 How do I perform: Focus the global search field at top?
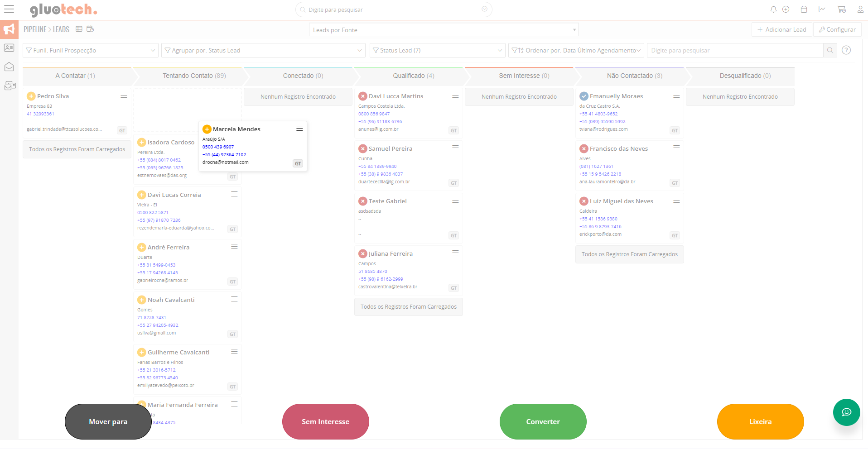click(x=393, y=10)
